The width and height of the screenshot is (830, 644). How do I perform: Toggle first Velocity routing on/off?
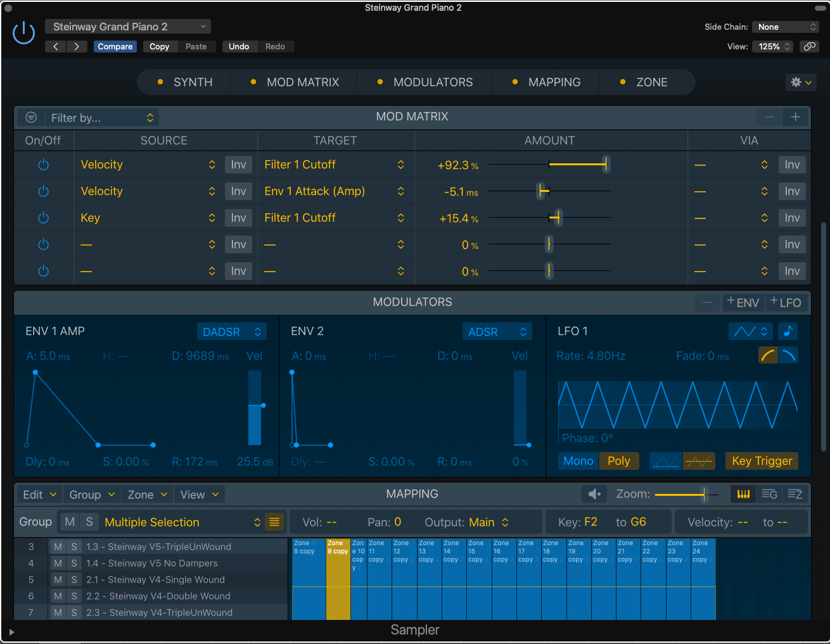coord(44,165)
